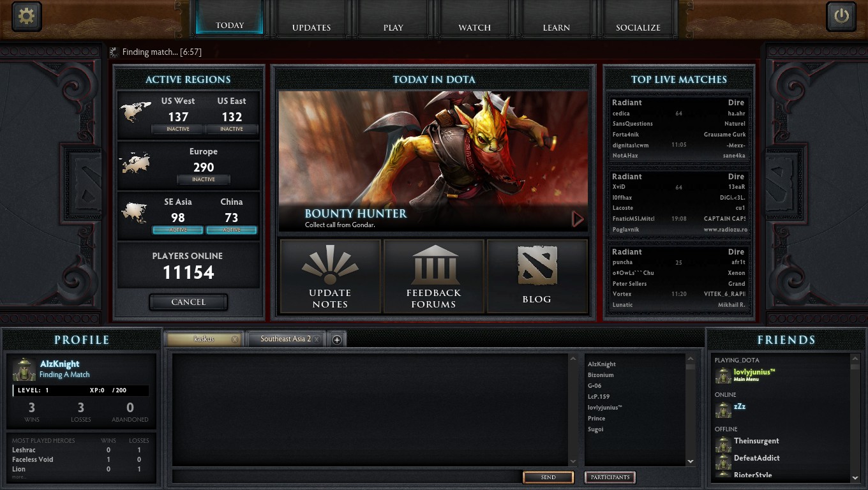Open the settings gear icon
This screenshot has width=868, height=490.
(x=26, y=16)
